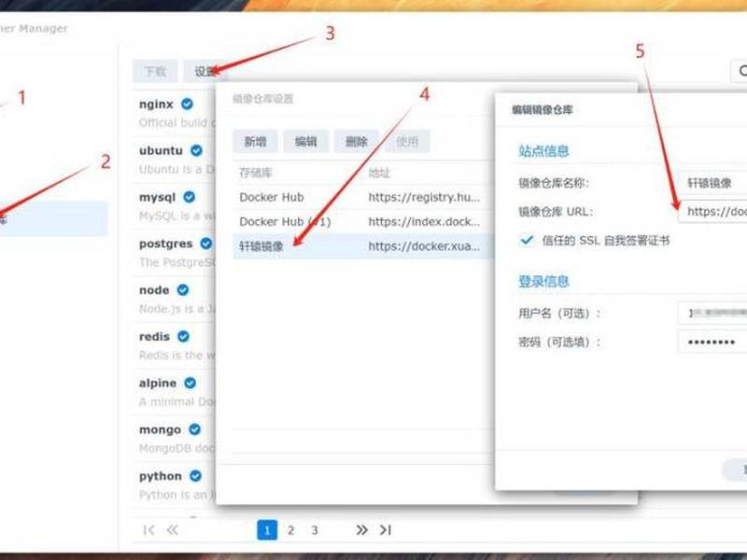Select the ubuntu image entry

coord(175,160)
